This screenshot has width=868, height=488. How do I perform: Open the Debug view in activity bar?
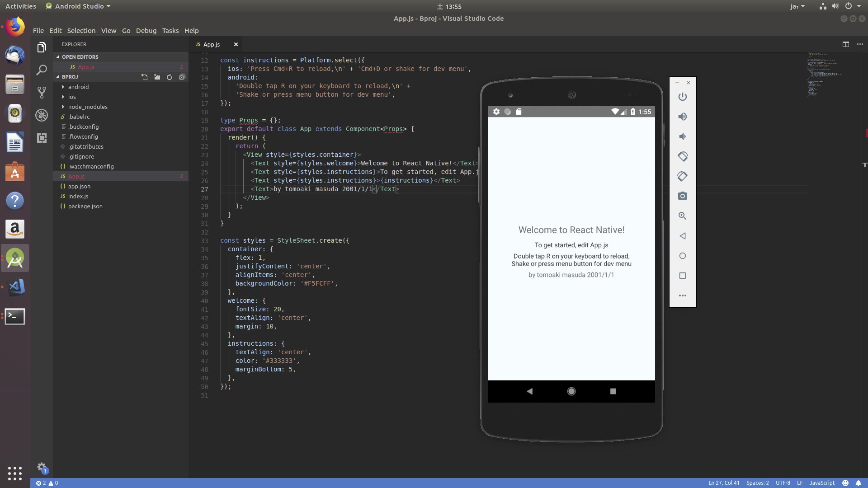click(x=42, y=115)
